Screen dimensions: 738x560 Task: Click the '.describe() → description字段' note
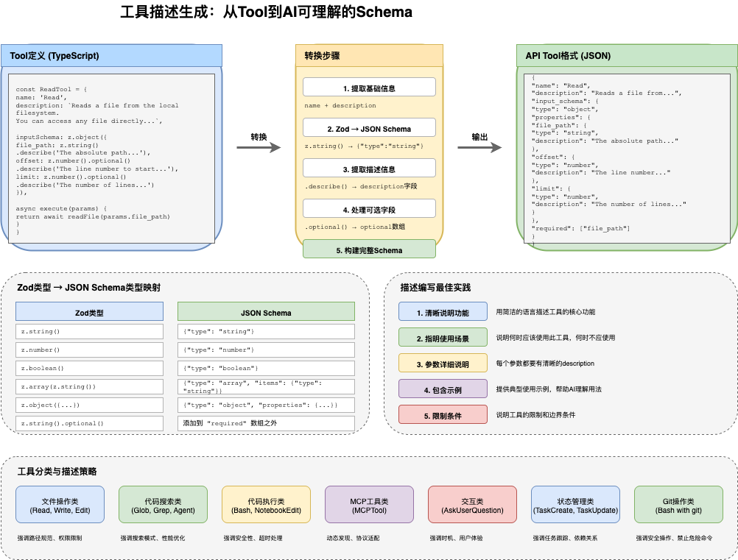(360, 186)
